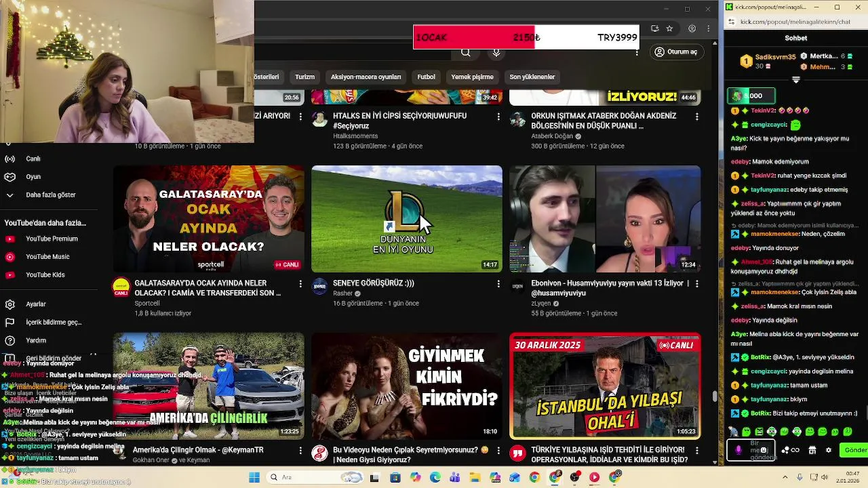Open Seneye Görüşürüz video title
The image size is (868, 488).
point(374,283)
